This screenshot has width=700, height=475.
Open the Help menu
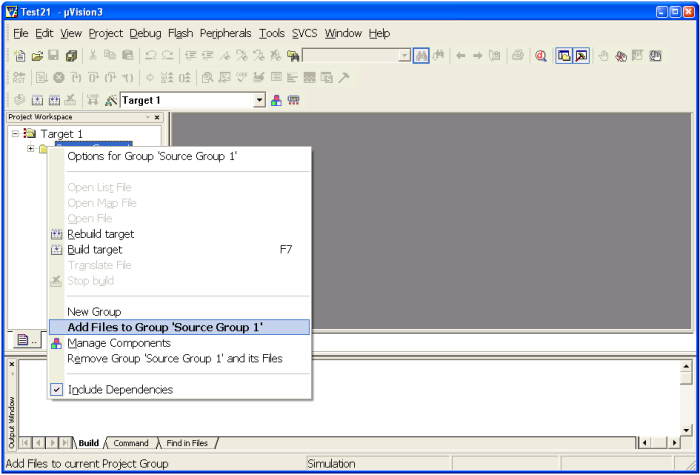tap(379, 33)
